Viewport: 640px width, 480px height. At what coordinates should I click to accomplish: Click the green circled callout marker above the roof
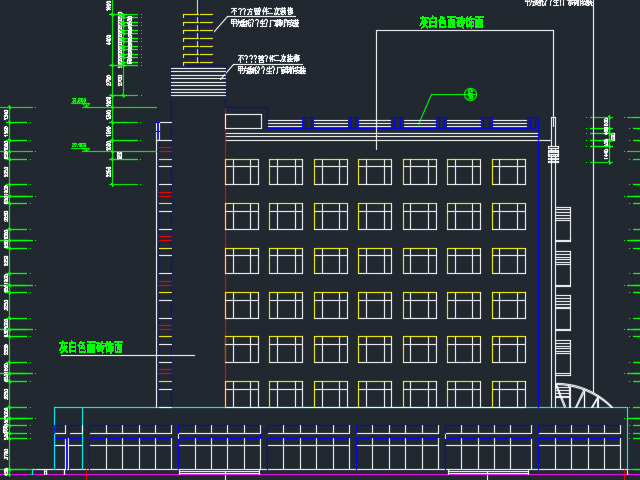470,95
